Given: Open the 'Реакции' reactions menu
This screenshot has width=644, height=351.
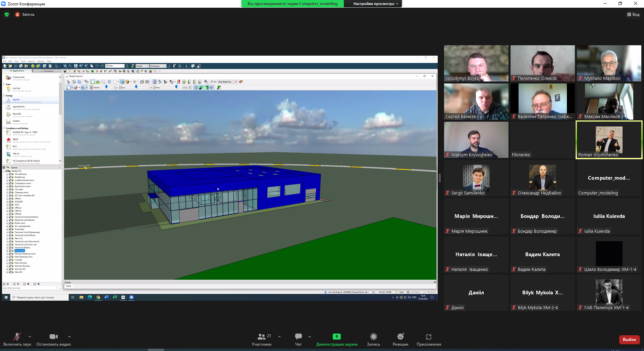Looking at the screenshot, I should pos(400,339).
